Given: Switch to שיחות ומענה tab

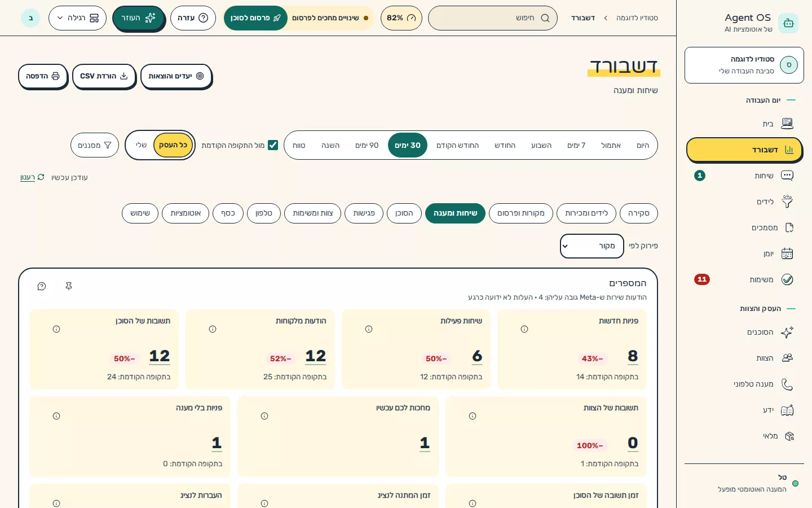Looking at the screenshot, I should click(x=455, y=213).
